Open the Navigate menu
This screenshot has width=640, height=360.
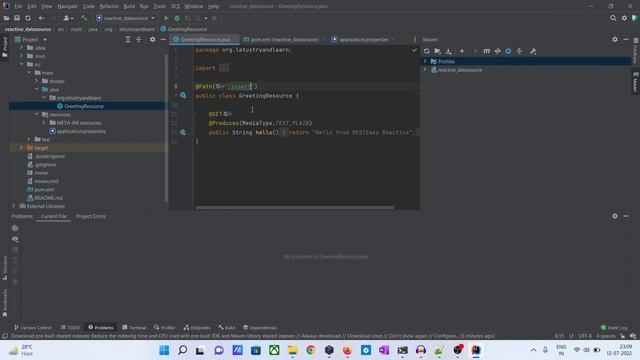[67, 6]
